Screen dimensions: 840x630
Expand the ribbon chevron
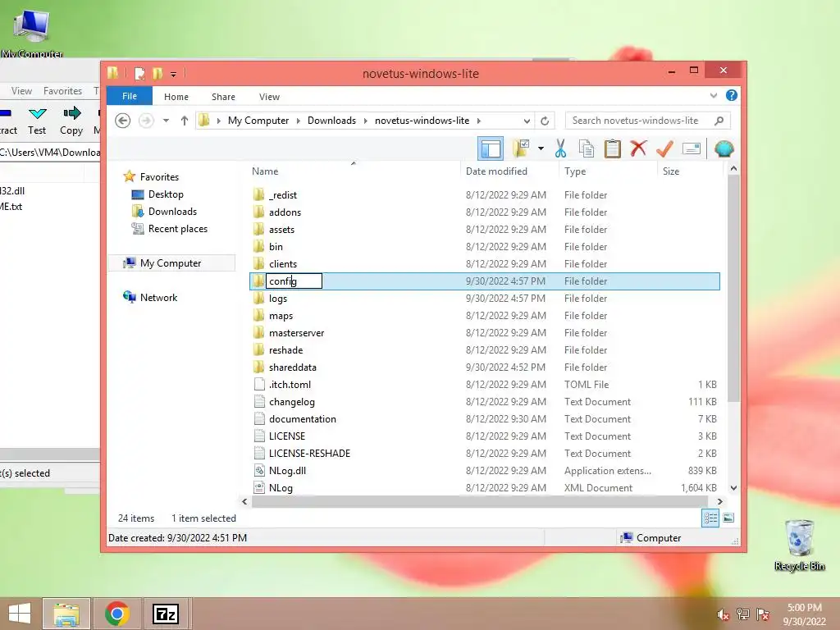tap(714, 95)
